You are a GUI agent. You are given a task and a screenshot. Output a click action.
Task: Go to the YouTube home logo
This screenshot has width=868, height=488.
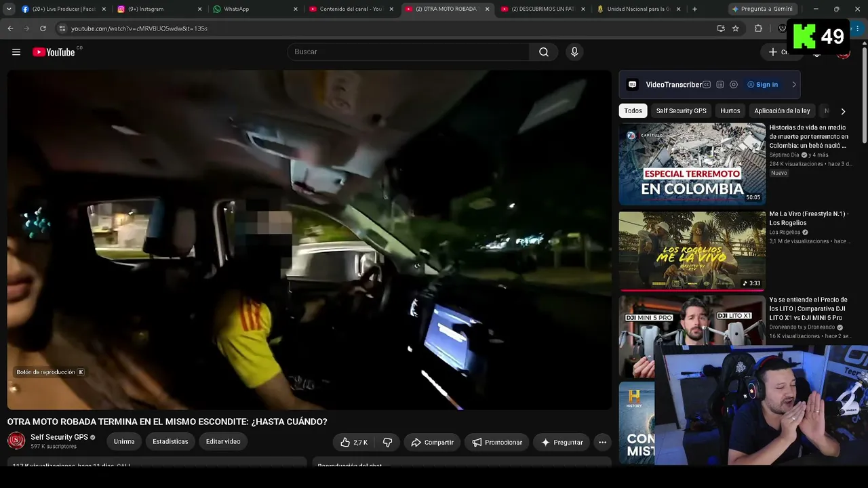point(54,52)
